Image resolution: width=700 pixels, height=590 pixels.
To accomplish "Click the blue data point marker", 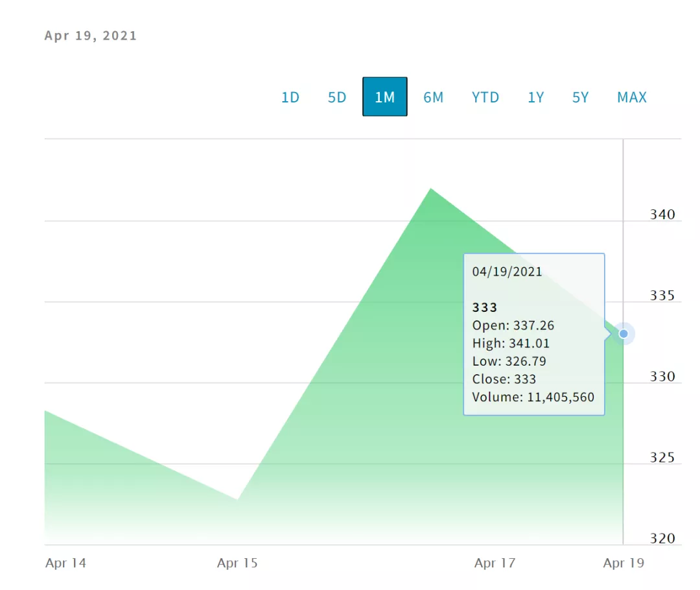I will click(x=624, y=334).
